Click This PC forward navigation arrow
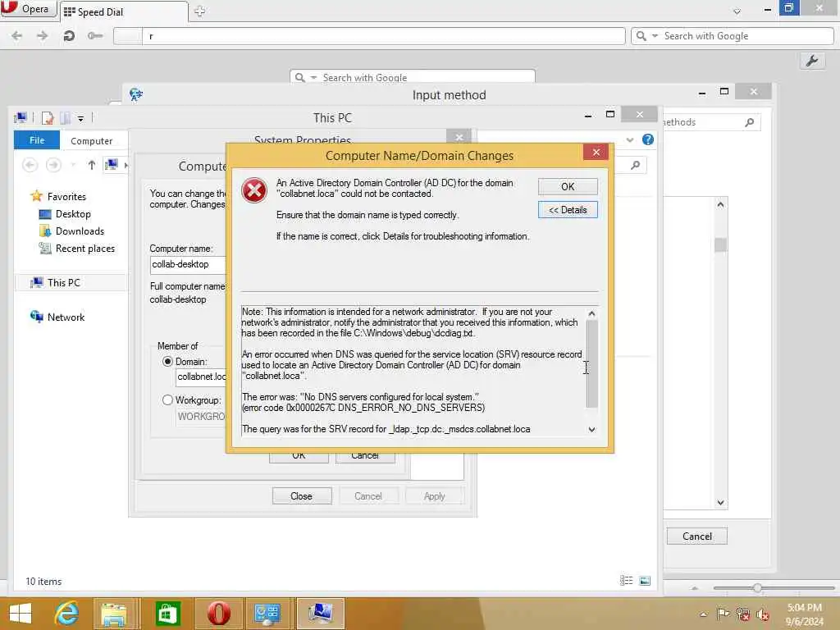 pos(53,165)
